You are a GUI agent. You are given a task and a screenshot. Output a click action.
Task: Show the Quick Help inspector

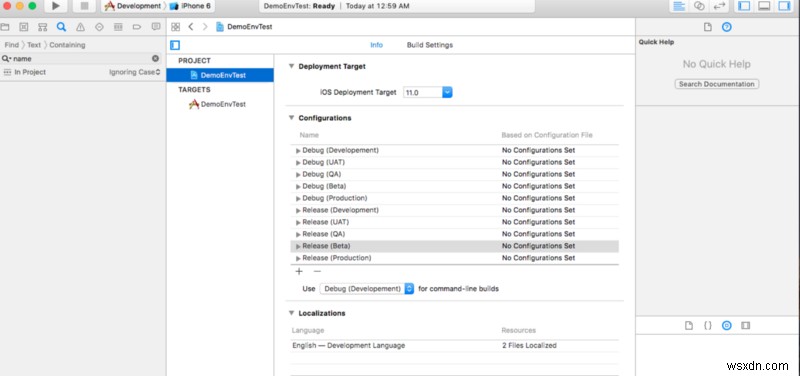click(727, 27)
